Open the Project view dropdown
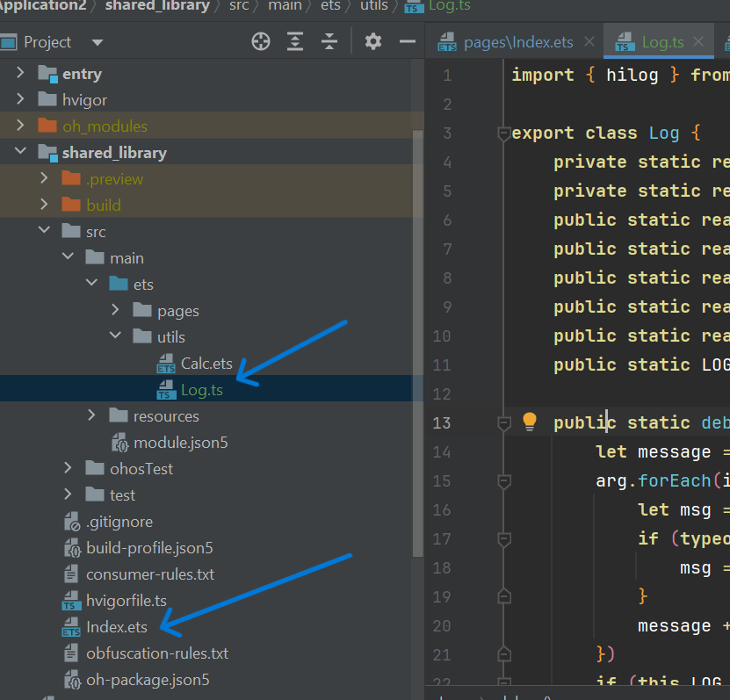The height and width of the screenshot is (700, 730). coord(97,42)
